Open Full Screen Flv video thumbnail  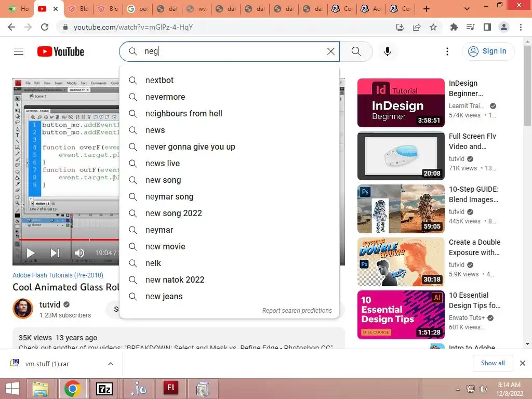pos(401,156)
